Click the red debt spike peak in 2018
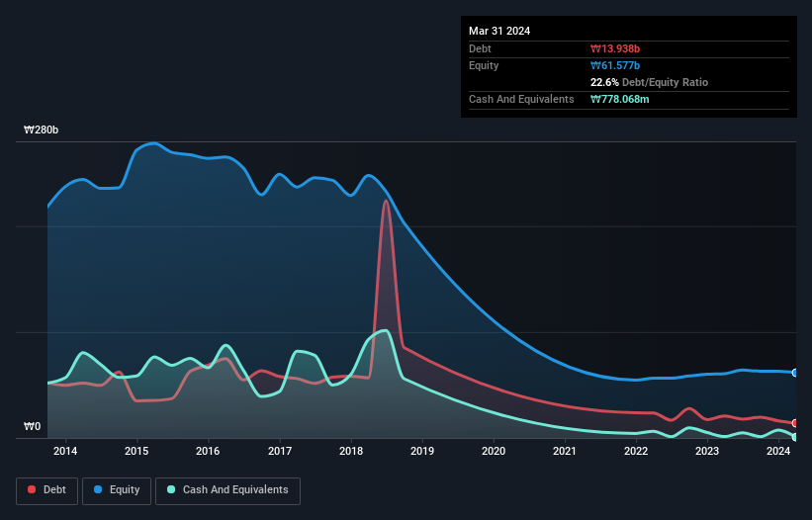 pos(386,201)
